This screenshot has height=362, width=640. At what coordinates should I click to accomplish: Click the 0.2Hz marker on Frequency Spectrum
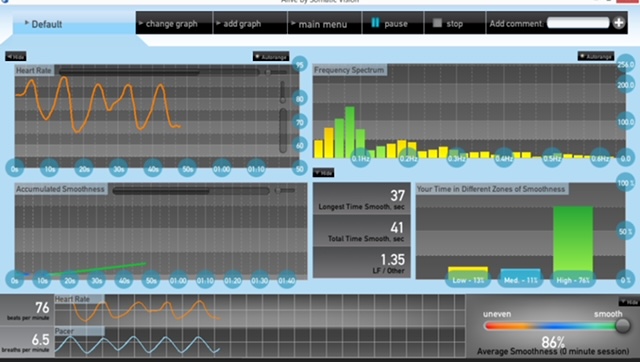pyautogui.click(x=409, y=158)
